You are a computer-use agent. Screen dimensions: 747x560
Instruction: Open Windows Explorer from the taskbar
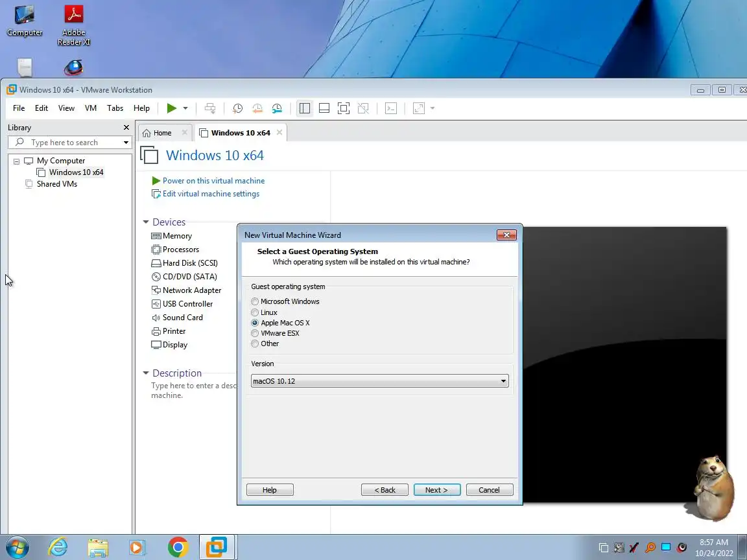(98, 548)
